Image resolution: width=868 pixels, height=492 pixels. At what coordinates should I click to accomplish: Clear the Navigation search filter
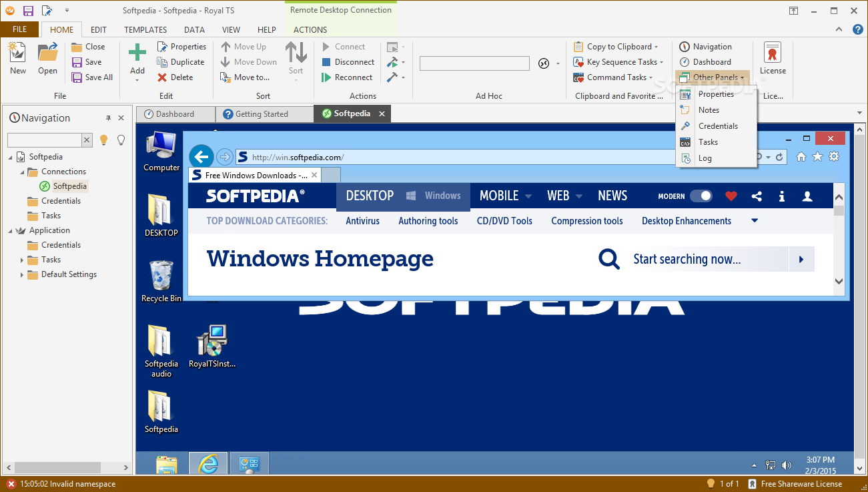coord(87,140)
